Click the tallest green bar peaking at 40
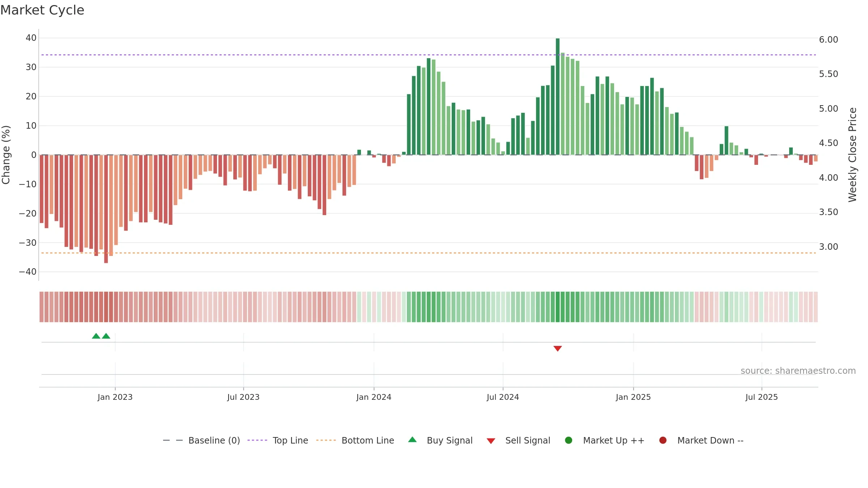Viewport: 868px width, 488px height. [x=558, y=97]
